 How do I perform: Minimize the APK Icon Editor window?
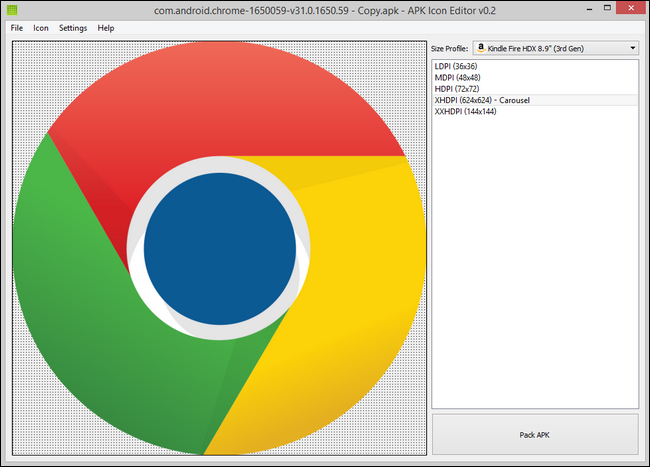point(589,9)
